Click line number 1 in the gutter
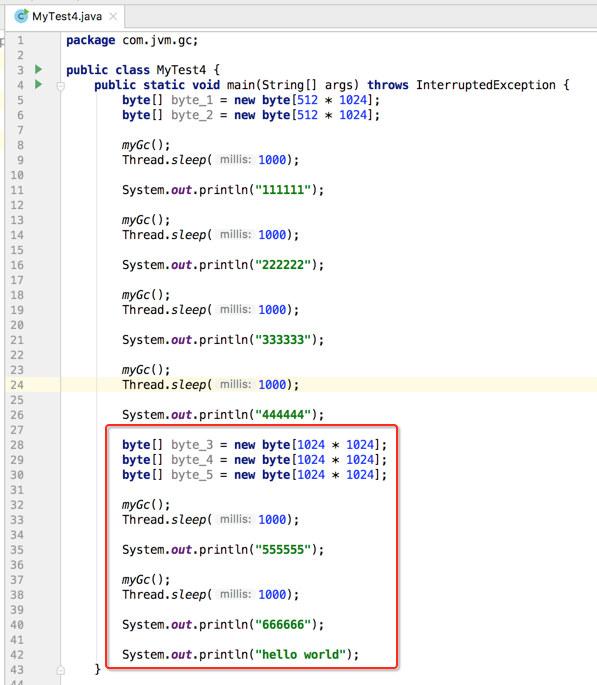This screenshot has width=597, height=685. tap(21, 40)
